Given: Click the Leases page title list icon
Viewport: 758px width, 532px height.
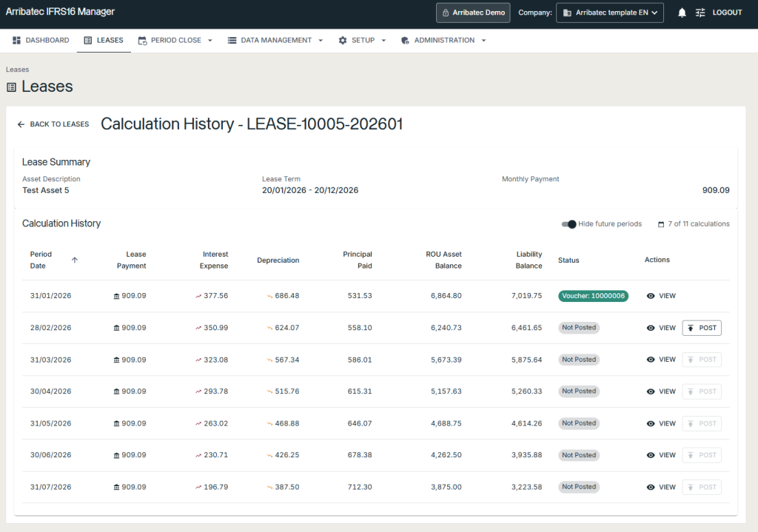Looking at the screenshot, I should click(x=11, y=87).
